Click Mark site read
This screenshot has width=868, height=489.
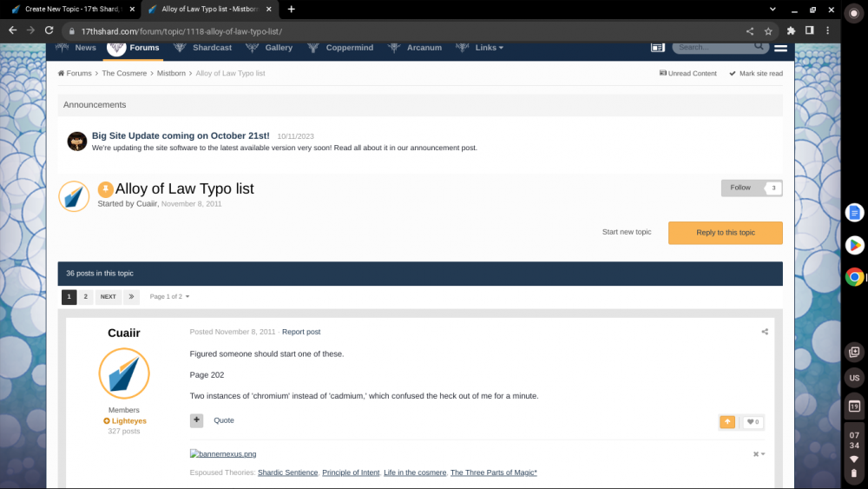point(756,73)
